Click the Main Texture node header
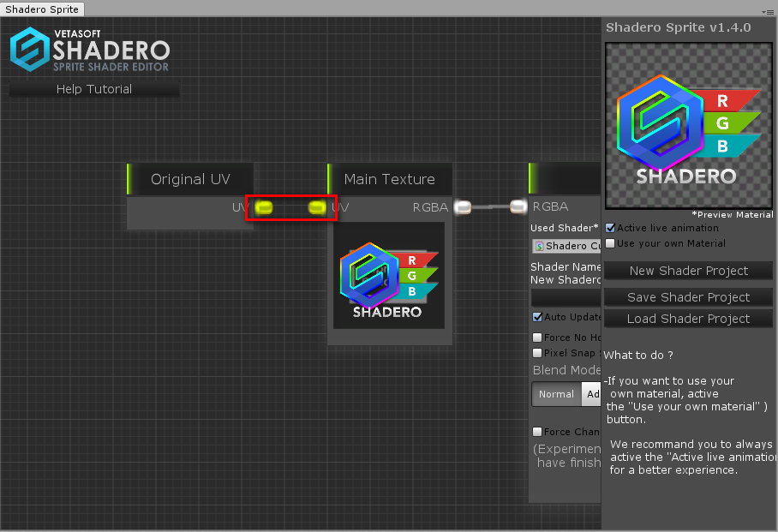 390,179
